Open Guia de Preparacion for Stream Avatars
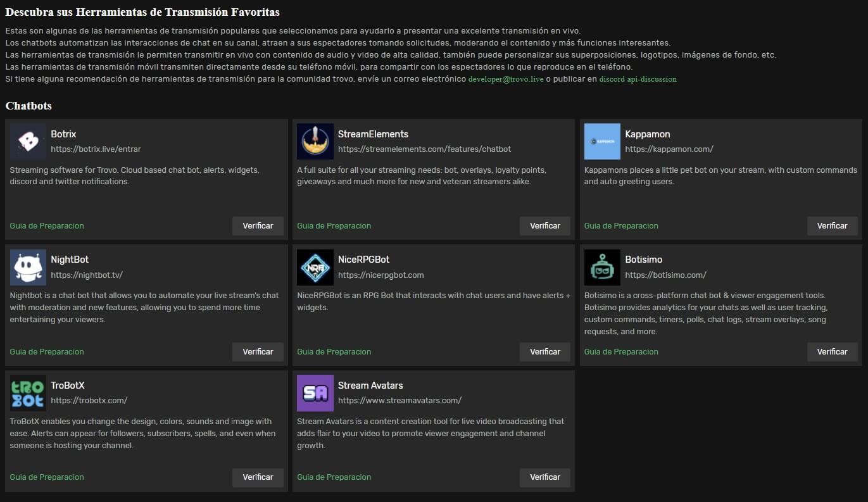 click(x=334, y=477)
